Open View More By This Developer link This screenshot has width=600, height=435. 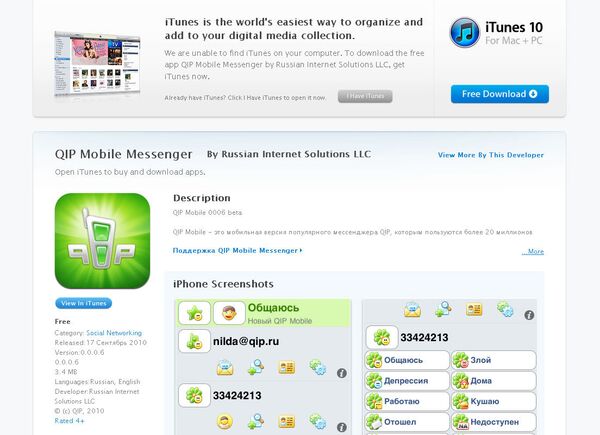click(x=491, y=155)
